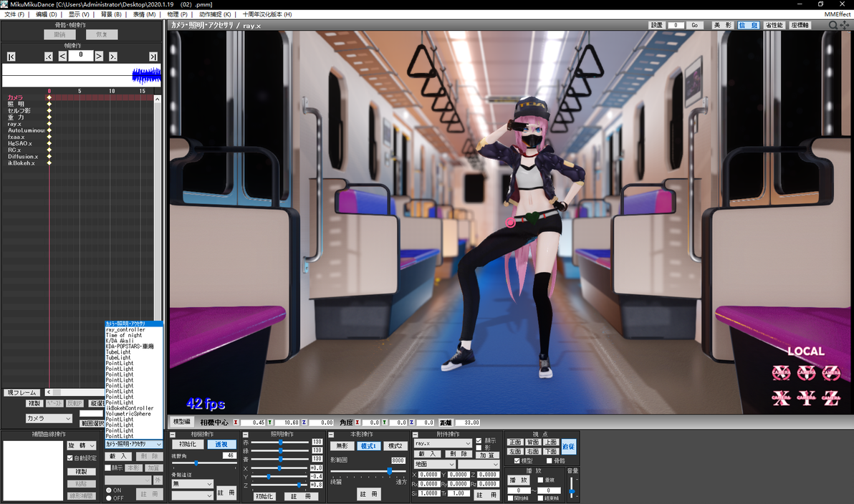Select the ON radio button
Viewport: 854px width, 504px height.
click(109, 490)
